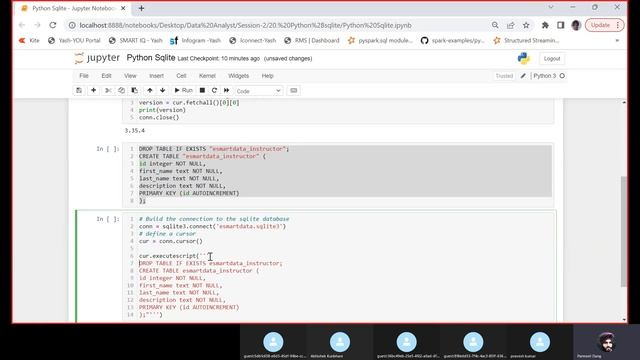Open the SMART IQ - Yash bookmark

(x=136, y=40)
